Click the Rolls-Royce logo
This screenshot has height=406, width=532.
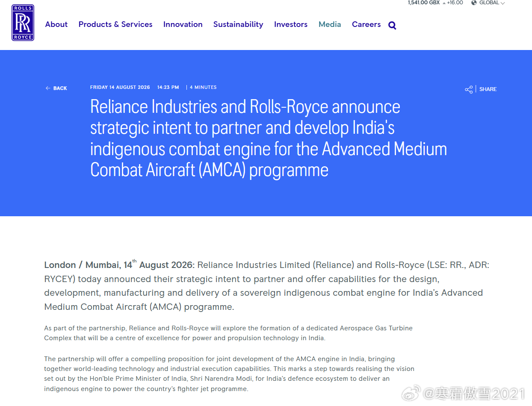(23, 23)
